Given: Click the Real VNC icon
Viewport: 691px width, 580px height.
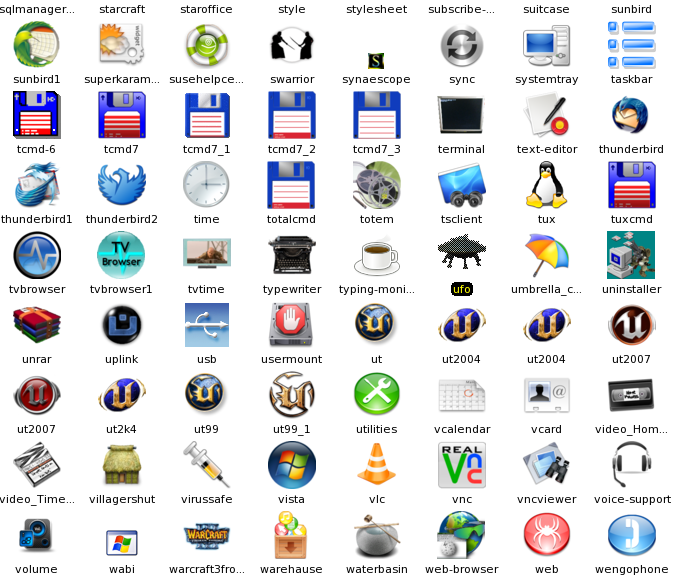Looking at the screenshot, I should point(462,465).
